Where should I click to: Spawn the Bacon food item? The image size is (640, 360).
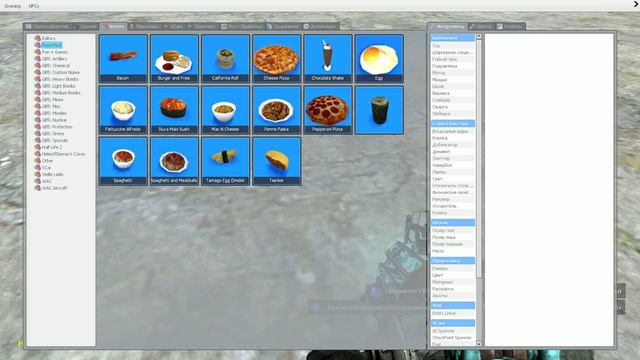(123, 59)
